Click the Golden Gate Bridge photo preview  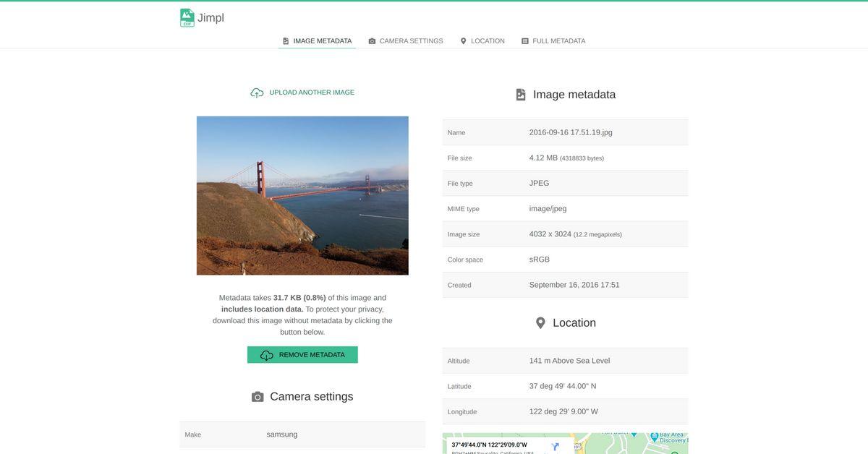click(302, 196)
